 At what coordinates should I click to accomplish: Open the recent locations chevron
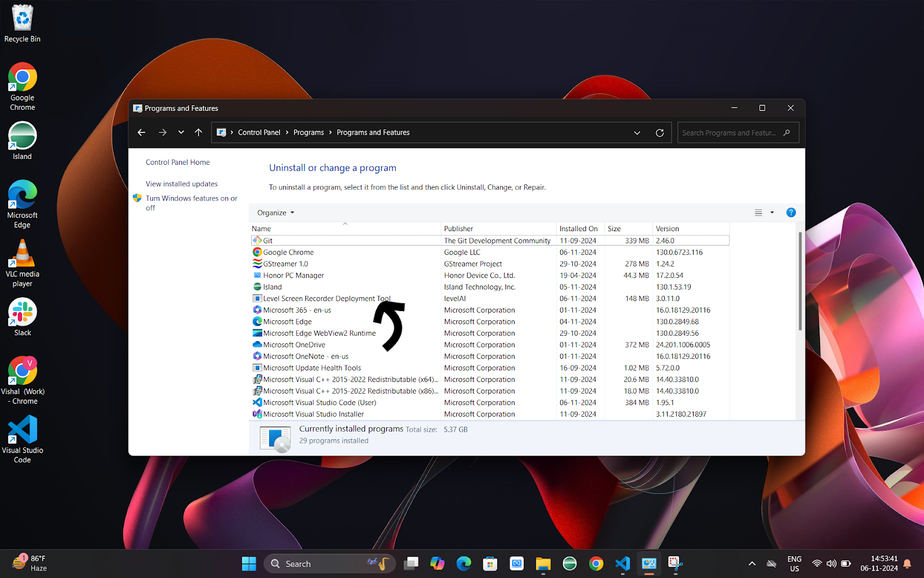coord(181,132)
